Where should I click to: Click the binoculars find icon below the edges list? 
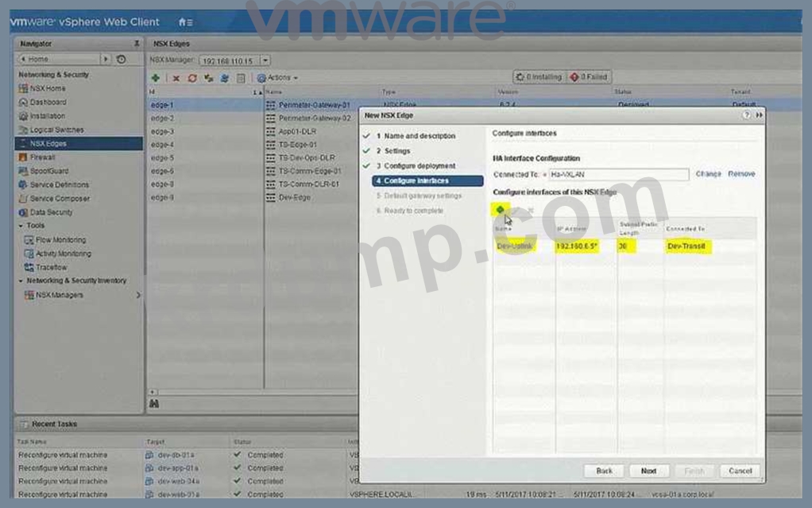pos(154,403)
